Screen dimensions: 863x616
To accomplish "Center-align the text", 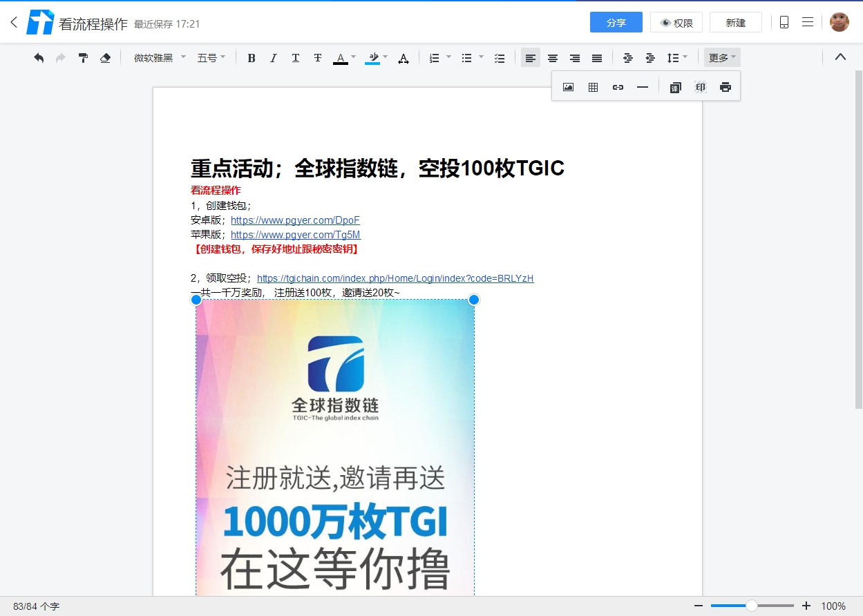I will (x=553, y=58).
